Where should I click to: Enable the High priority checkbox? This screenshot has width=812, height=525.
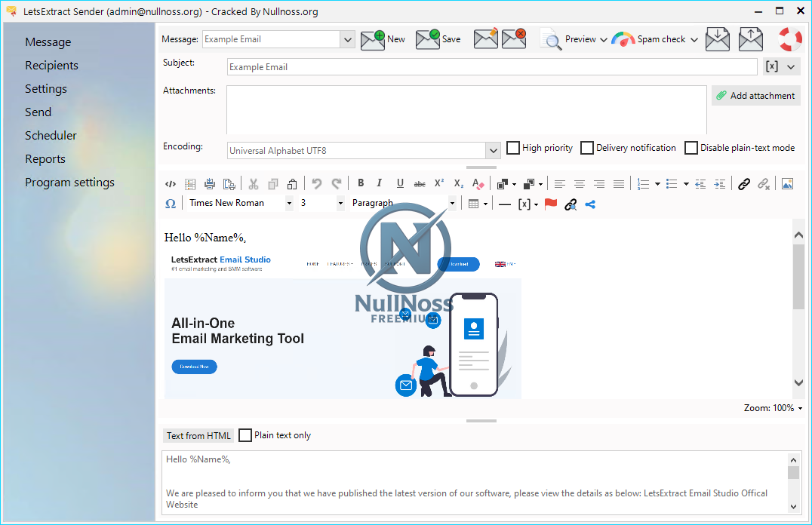pos(513,148)
